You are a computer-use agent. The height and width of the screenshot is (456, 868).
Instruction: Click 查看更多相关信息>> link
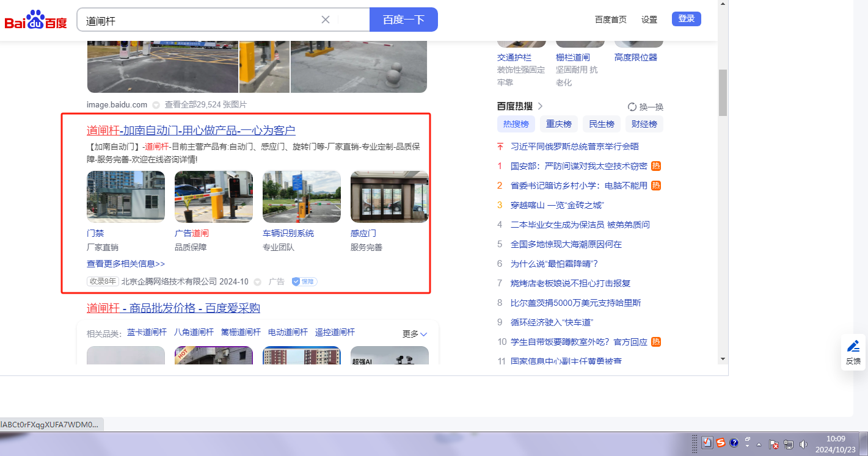(126, 264)
